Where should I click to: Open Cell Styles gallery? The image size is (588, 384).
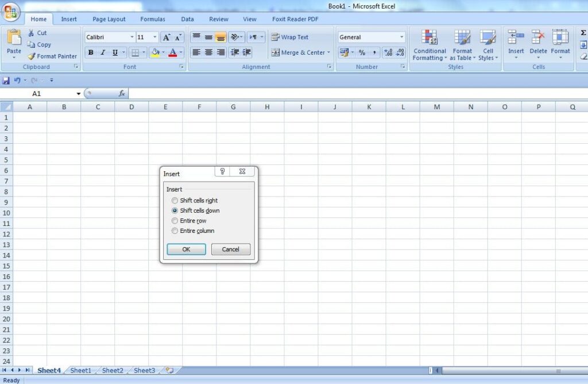pyautogui.click(x=488, y=45)
